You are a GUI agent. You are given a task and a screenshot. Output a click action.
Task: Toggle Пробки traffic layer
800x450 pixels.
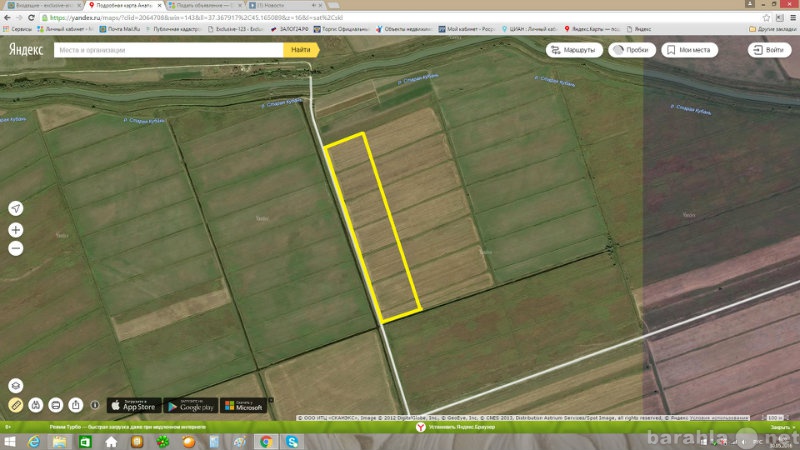[632, 50]
